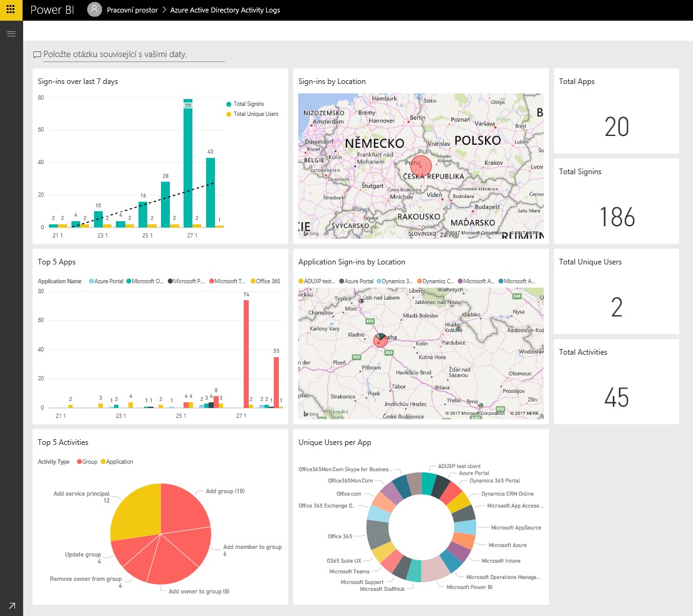Screen dimensions: 693x616
Task: Open the Unique Users per App tile title
Action: 335,442
